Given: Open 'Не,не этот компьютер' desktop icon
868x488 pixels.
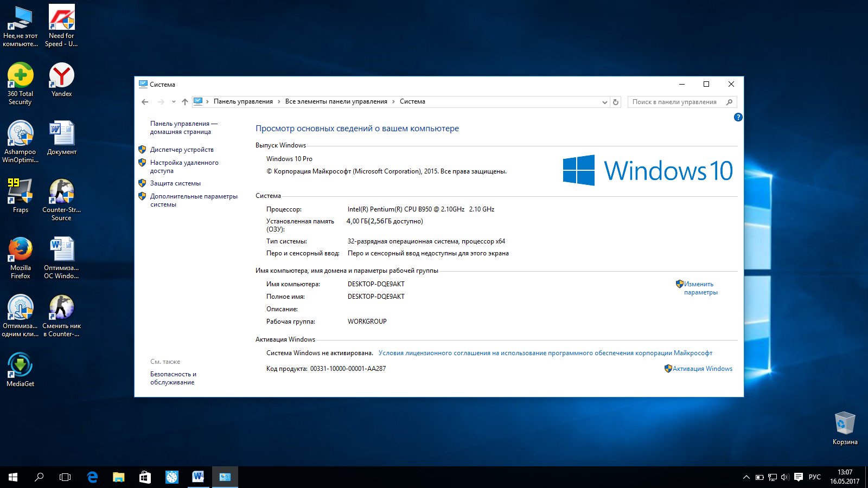Looking at the screenshot, I should click(20, 26).
